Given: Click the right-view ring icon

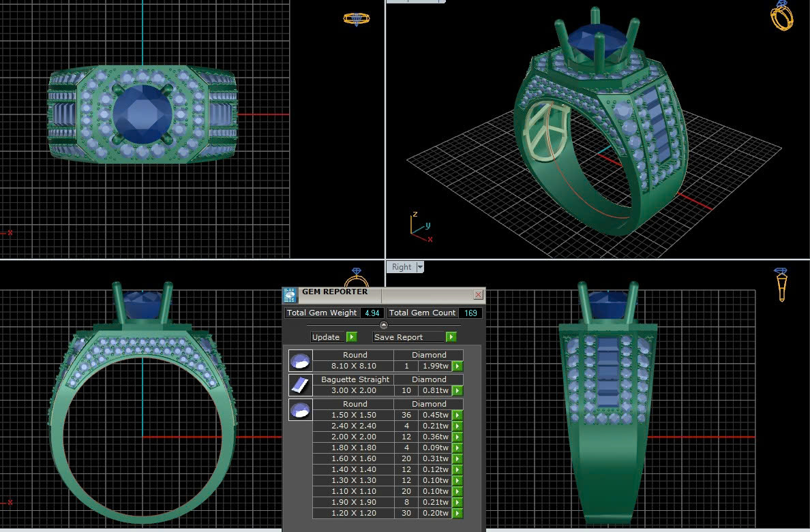Looking at the screenshot, I should 781,284.
